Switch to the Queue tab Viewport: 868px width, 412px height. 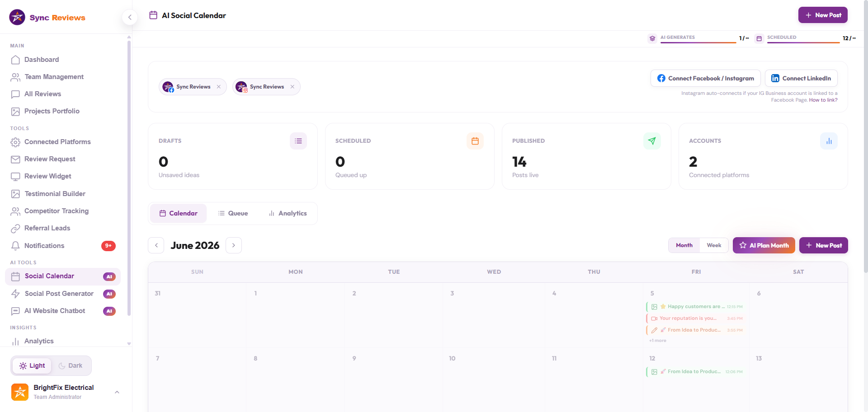click(233, 213)
